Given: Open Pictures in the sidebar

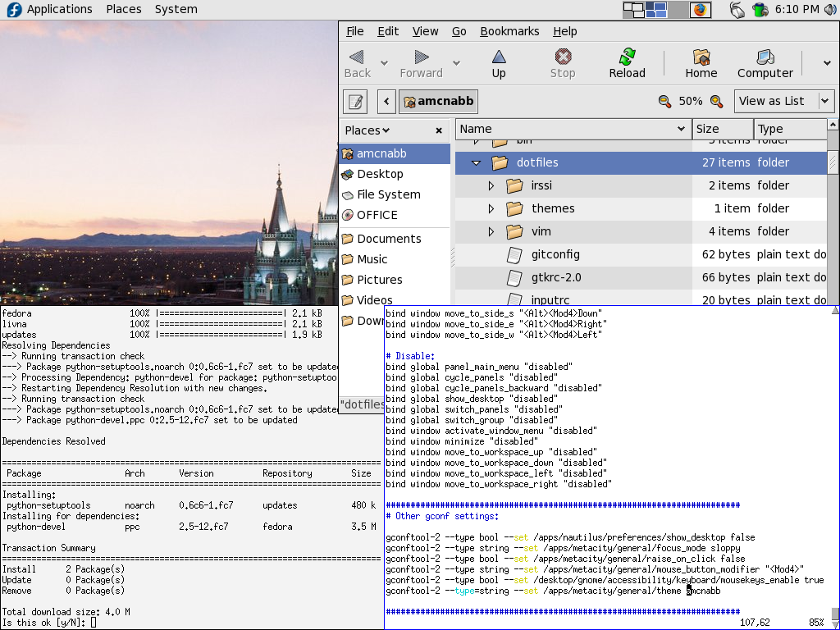Looking at the screenshot, I should coord(395,280).
